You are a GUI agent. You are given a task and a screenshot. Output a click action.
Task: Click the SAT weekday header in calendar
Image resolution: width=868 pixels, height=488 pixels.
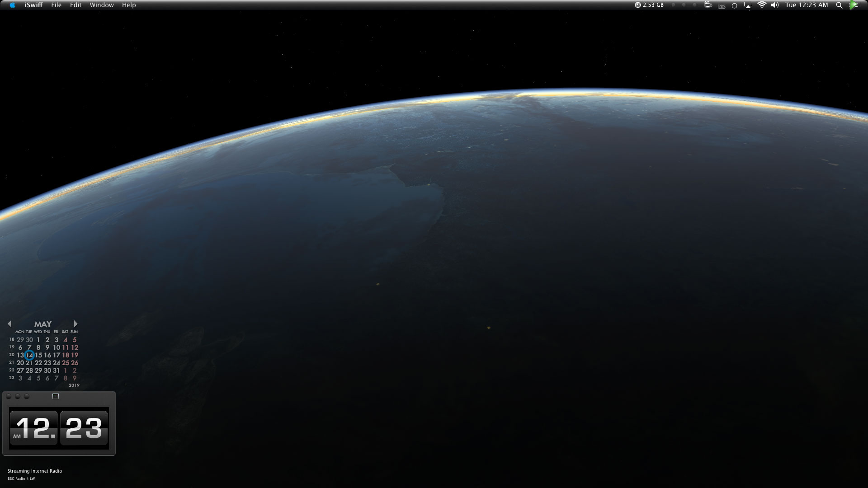[65, 332]
